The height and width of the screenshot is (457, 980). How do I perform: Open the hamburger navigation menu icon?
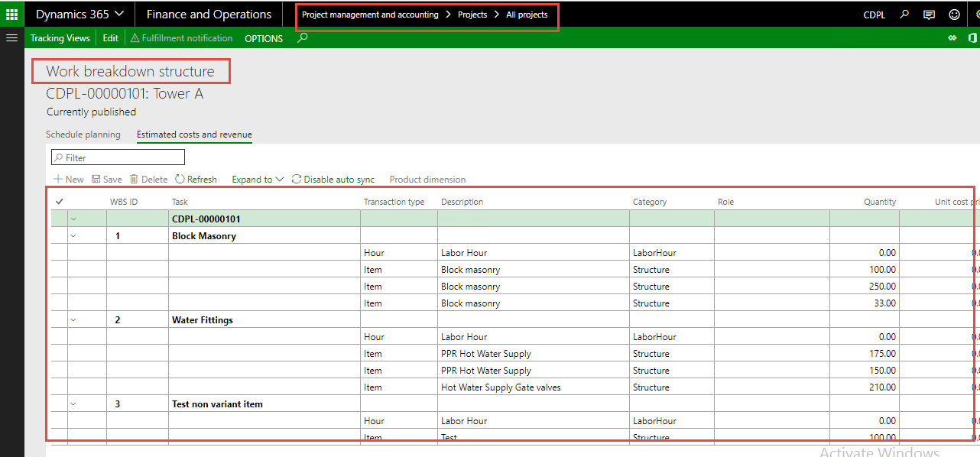coord(11,37)
